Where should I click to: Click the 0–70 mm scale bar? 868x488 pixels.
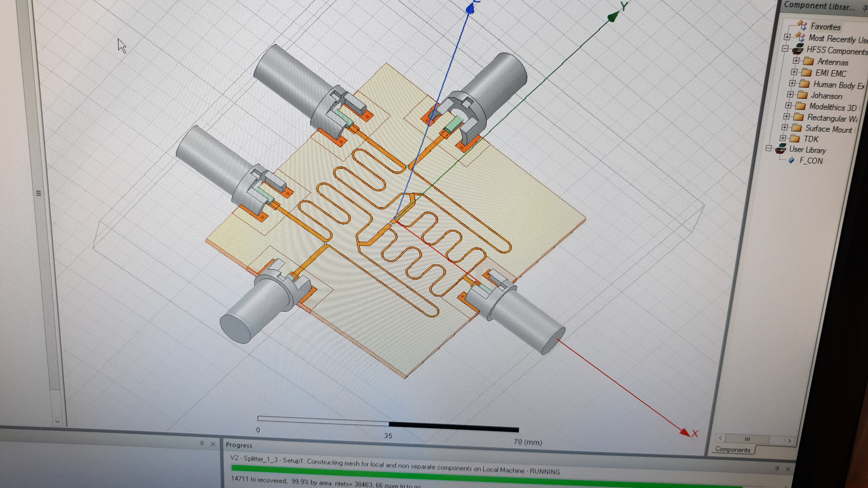tap(388, 424)
